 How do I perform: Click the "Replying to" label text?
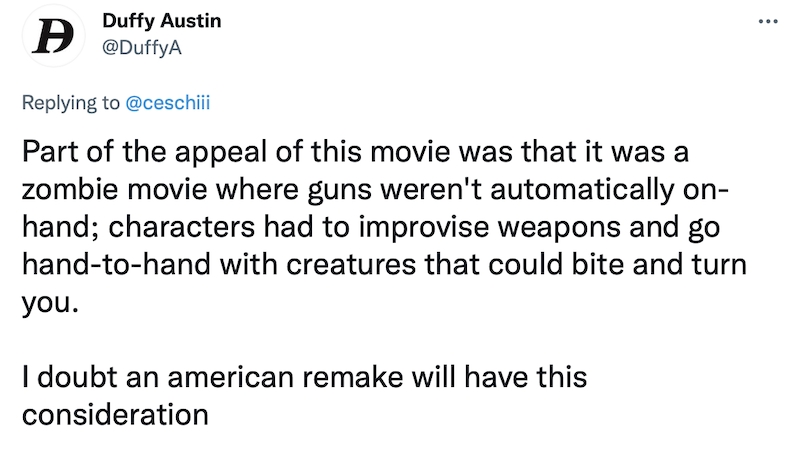point(70,103)
